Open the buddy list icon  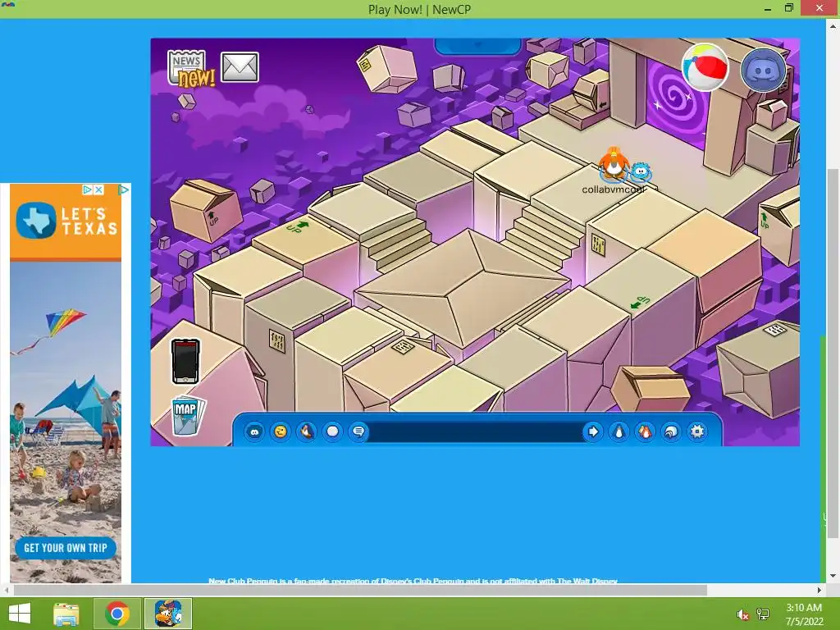[x=645, y=431]
